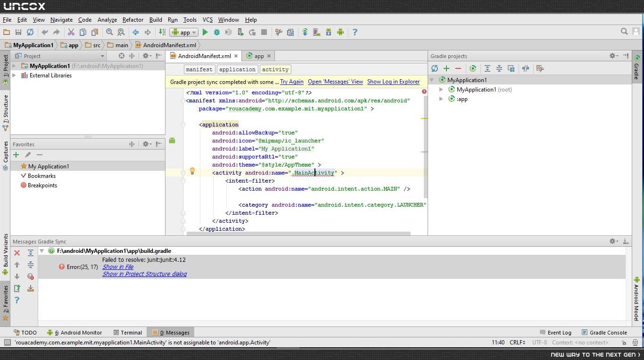Viewport: 644px width, 360px height.
Task: Click the application breadcrumb in editor
Action: tap(237, 69)
